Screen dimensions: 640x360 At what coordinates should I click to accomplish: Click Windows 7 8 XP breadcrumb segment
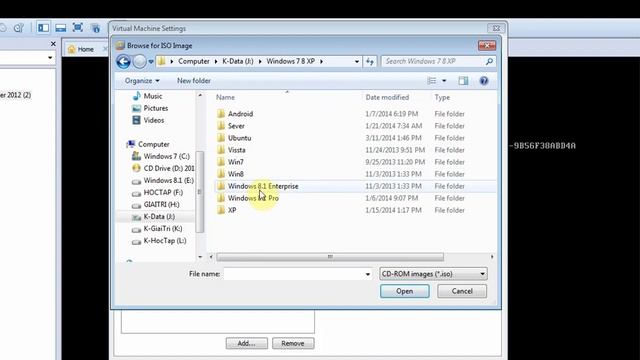pyautogui.click(x=290, y=61)
